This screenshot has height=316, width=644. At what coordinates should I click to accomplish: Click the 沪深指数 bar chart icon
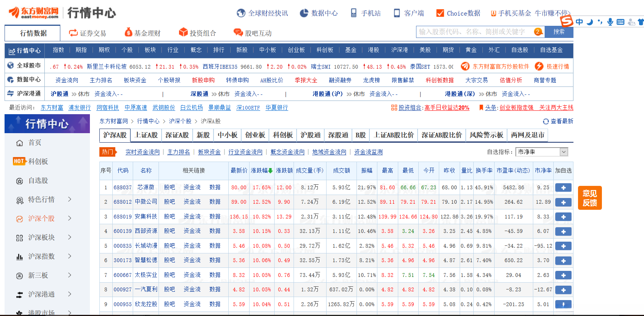[x=20, y=257]
